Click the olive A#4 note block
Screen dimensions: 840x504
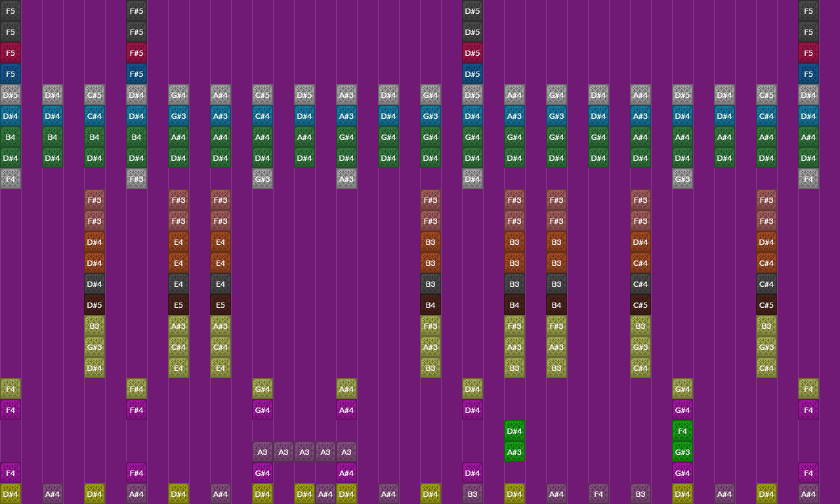346,389
